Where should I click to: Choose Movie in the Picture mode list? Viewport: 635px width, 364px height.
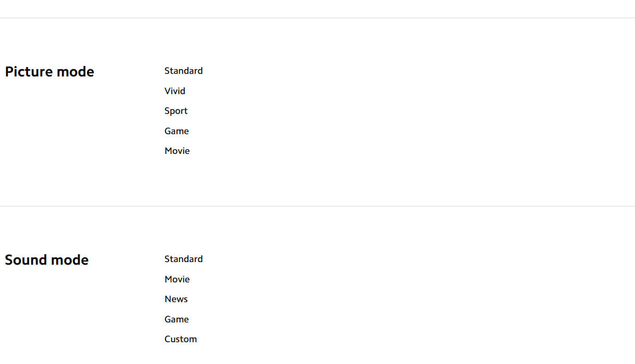point(177,151)
